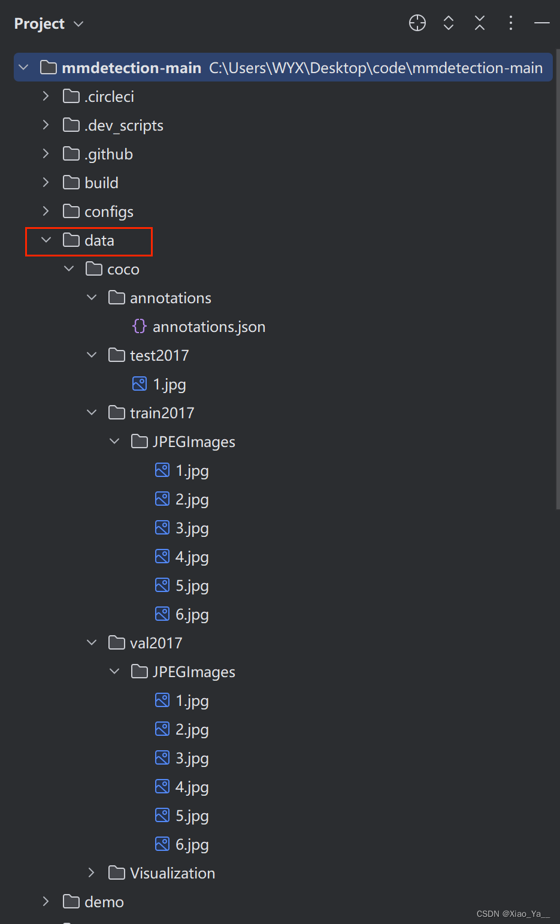Expand the demo folder

pos(46,901)
